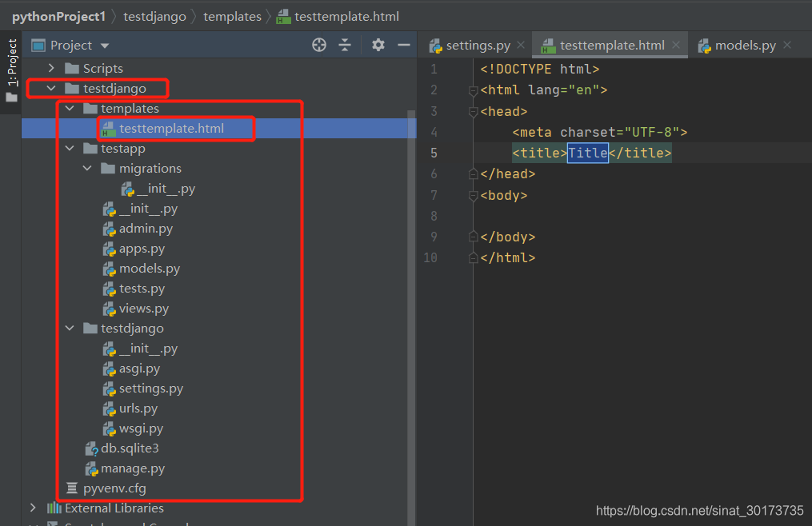Fold the body tag in the editor gutter
Screen dimensions: 812x526
[472, 194]
